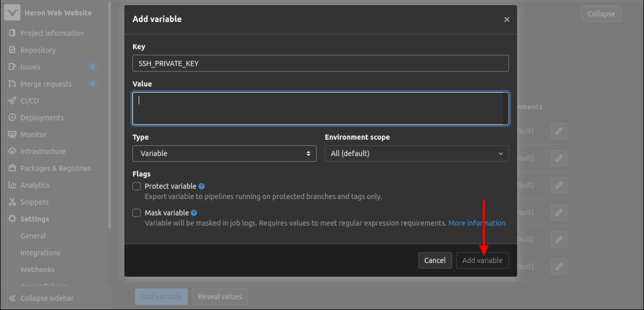Click the Analytics chart icon
Image resolution: width=644 pixels, height=310 pixels.
(12, 185)
